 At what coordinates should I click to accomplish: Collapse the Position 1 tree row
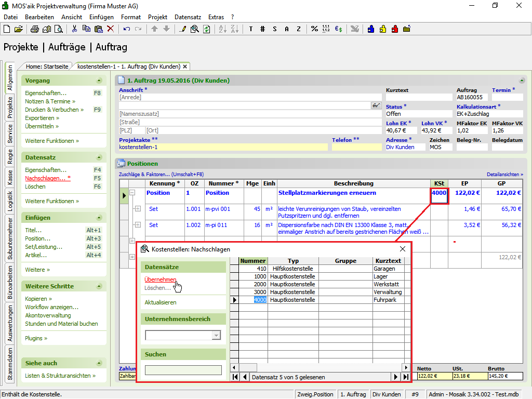pyautogui.click(x=132, y=193)
